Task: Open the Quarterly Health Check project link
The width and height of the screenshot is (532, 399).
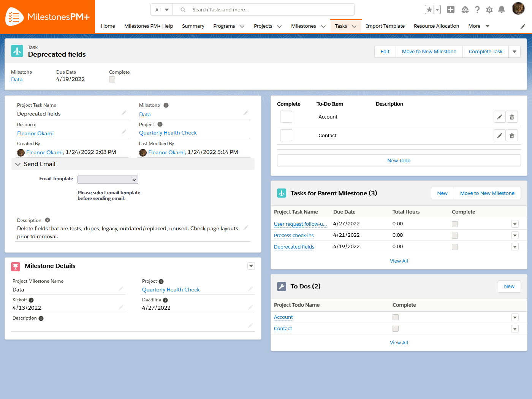Action: (168, 133)
